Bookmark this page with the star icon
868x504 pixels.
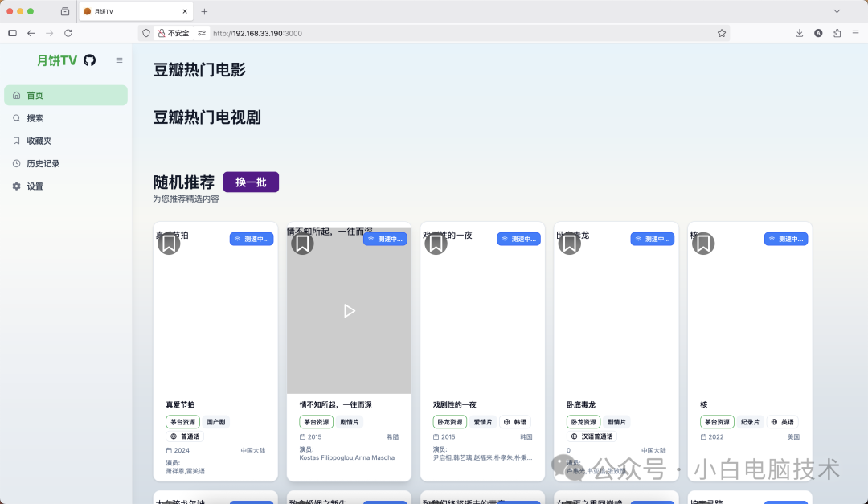721,33
